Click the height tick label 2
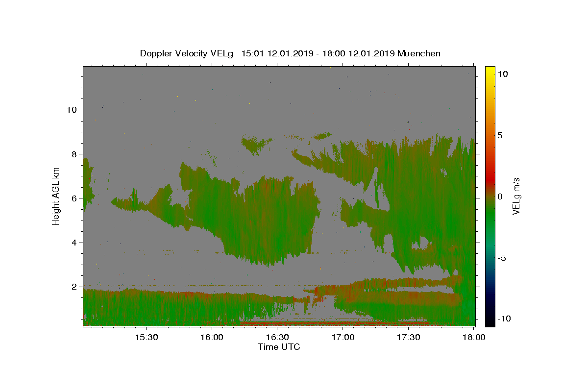This screenshot has height=392, width=588. coord(74,287)
